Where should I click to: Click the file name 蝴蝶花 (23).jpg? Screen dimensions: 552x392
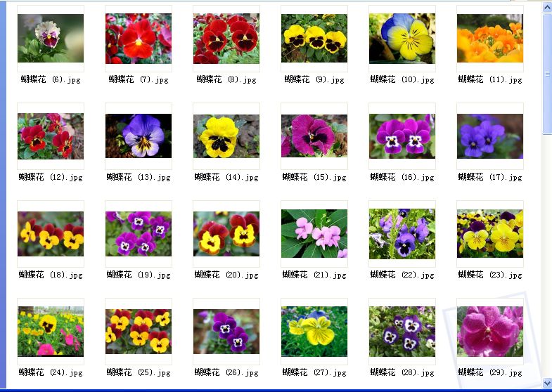point(490,275)
